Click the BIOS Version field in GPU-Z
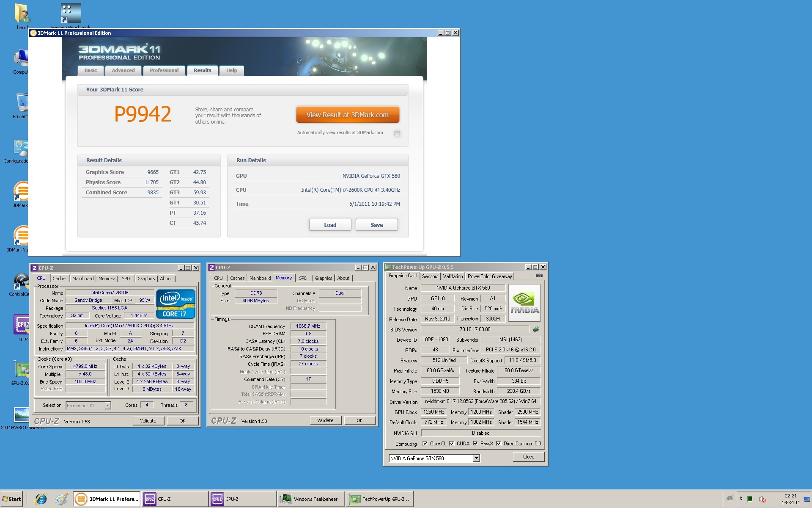The image size is (812, 508). pyautogui.click(x=475, y=329)
